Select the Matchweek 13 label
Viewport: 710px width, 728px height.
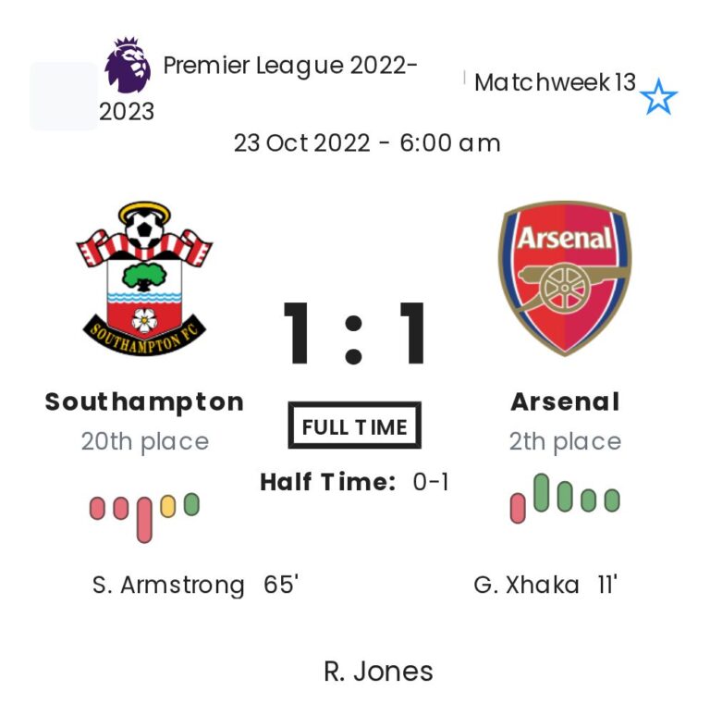tap(555, 83)
